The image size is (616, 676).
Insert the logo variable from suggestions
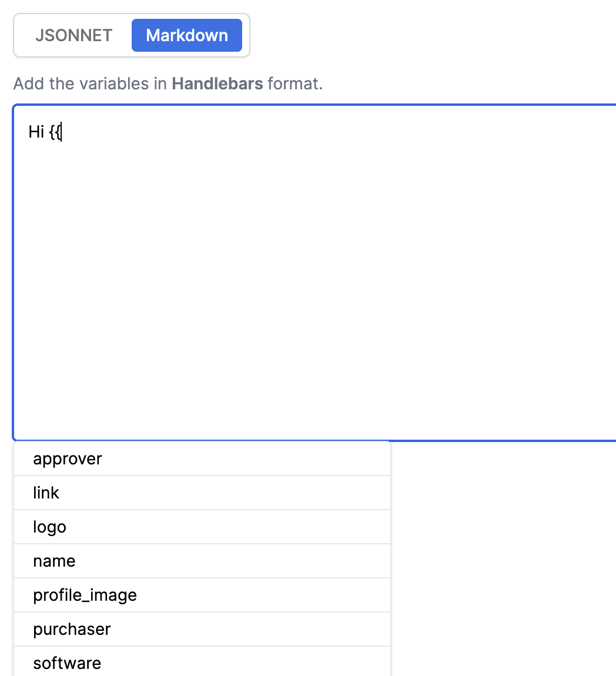click(x=202, y=527)
